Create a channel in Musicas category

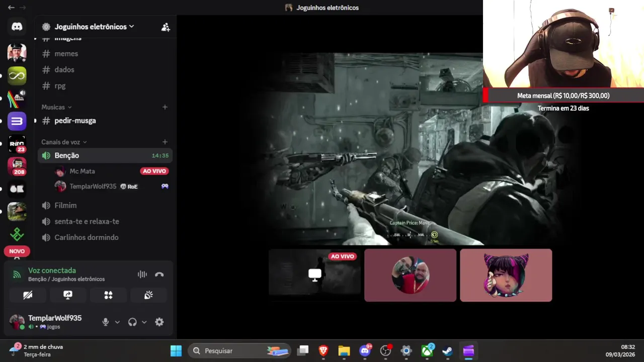click(x=165, y=107)
